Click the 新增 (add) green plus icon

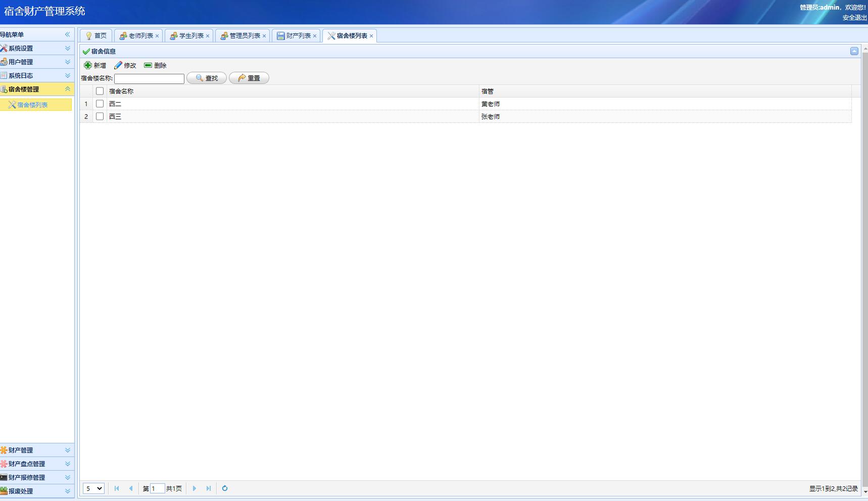88,65
